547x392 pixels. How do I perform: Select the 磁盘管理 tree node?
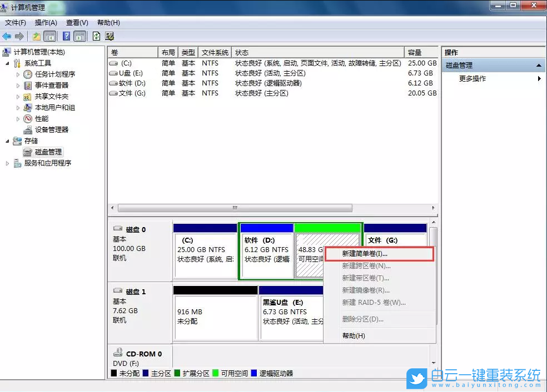[x=48, y=152]
